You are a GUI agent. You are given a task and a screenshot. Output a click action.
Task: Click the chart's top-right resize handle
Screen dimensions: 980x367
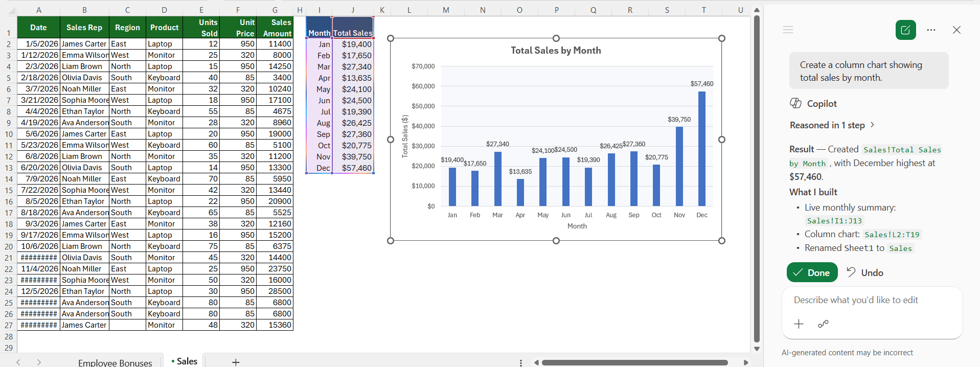(722, 38)
